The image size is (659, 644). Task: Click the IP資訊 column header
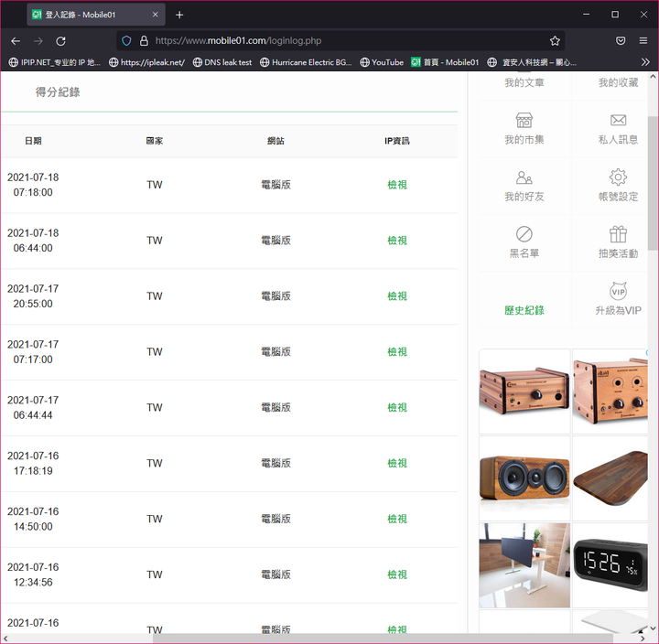(x=397, y=141)
